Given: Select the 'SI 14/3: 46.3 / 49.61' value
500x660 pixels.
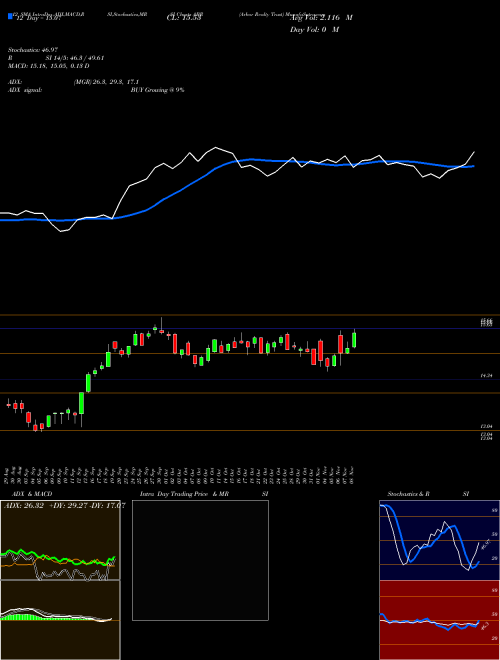Looking at the screenshot, I should (75, 58).
